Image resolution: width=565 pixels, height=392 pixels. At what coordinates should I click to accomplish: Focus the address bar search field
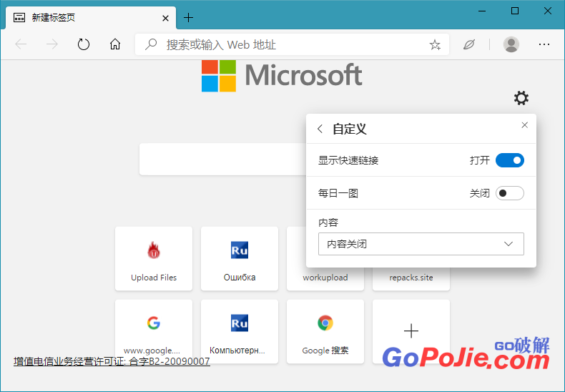coord(292,44)
